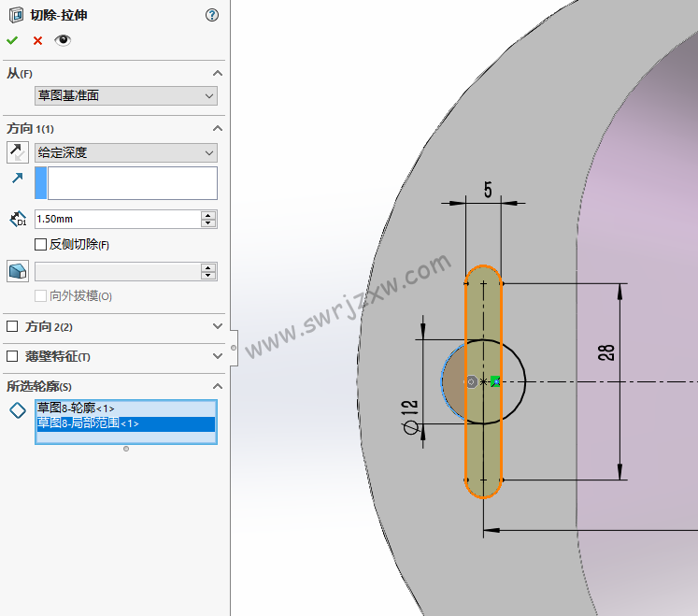Expand the 方向 2(2) section

click(x=217, y=326)
